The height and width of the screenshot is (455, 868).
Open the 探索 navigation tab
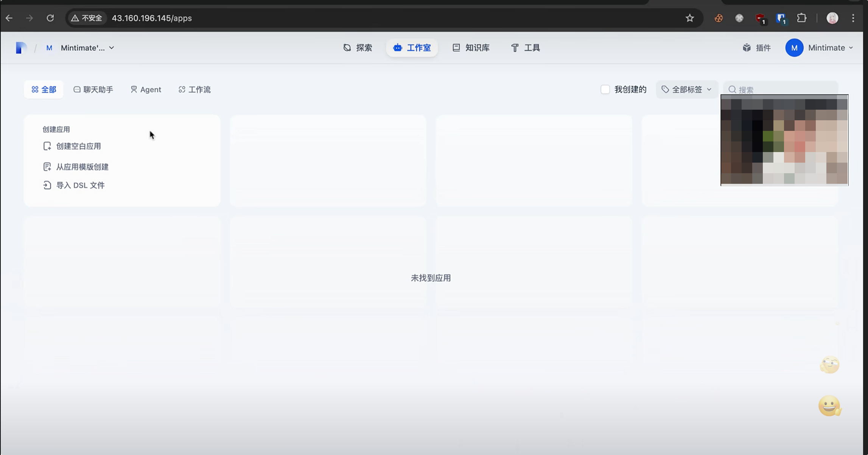(x=358, y=48)
